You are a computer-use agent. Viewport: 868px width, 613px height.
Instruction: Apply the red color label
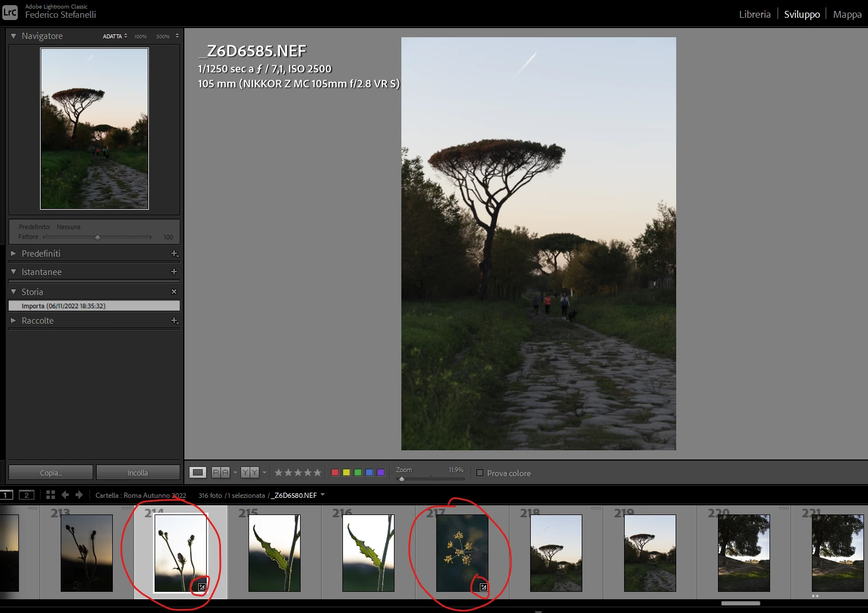pyautogui.click(x=335, y=473)
